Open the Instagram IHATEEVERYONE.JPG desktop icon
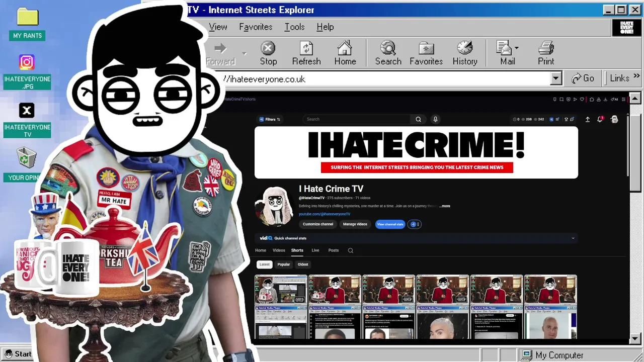The height and width of the screenshot is (362, 644). pos(27,62)
